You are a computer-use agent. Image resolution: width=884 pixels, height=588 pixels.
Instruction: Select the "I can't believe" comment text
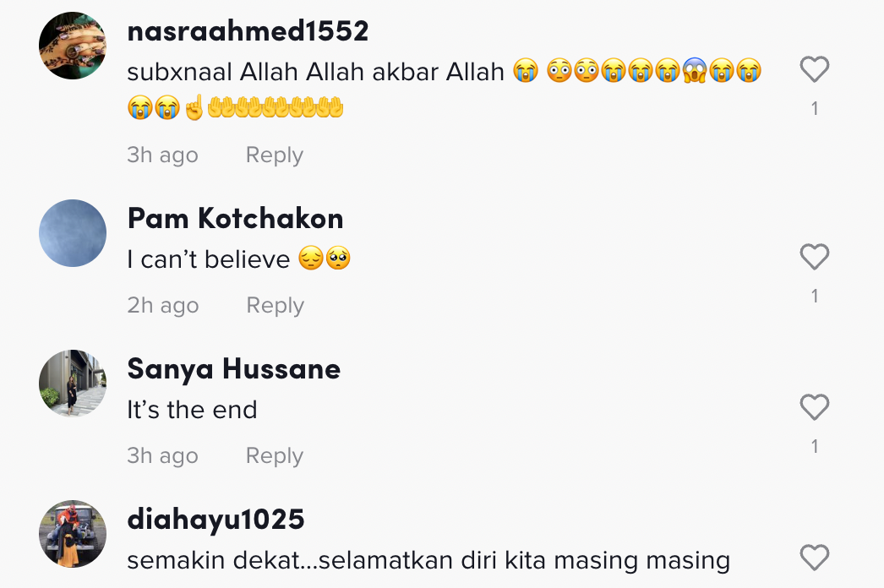coord(238,259)
